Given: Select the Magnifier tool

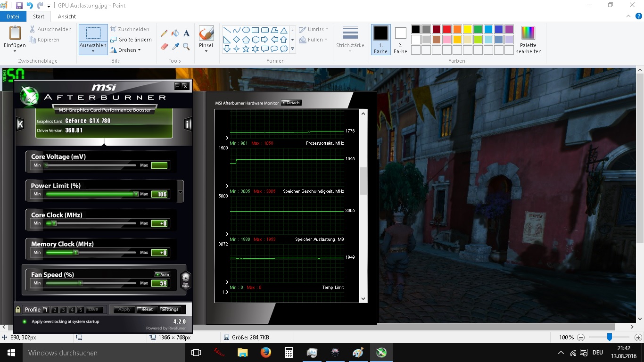Looking at the screenshot, I should tap(187, 47).
